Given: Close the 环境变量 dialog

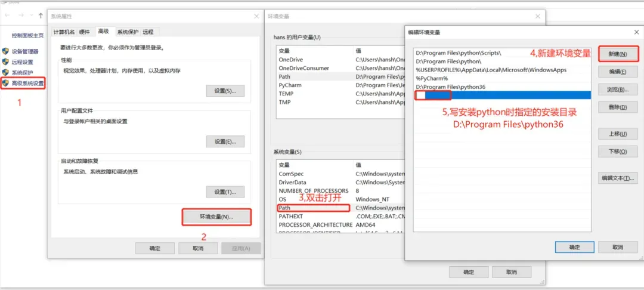Looking at the screenshot, I should [x=538, y=16].
